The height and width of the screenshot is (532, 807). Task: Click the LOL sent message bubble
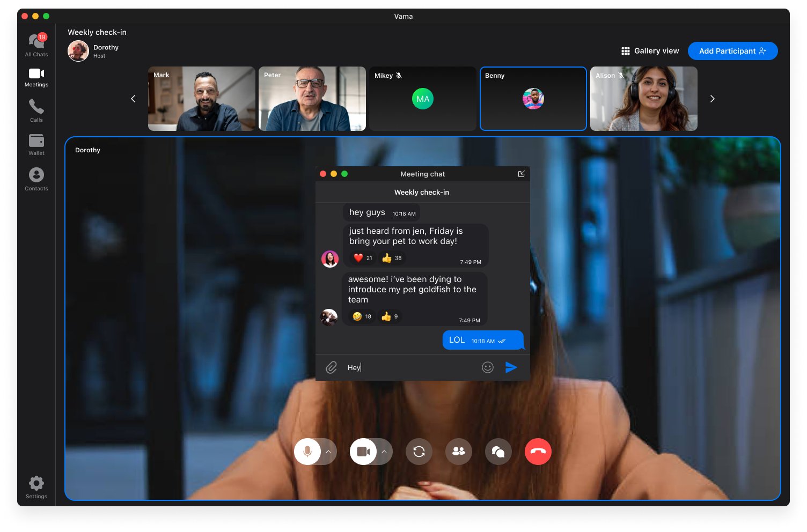tap(483, 340)
